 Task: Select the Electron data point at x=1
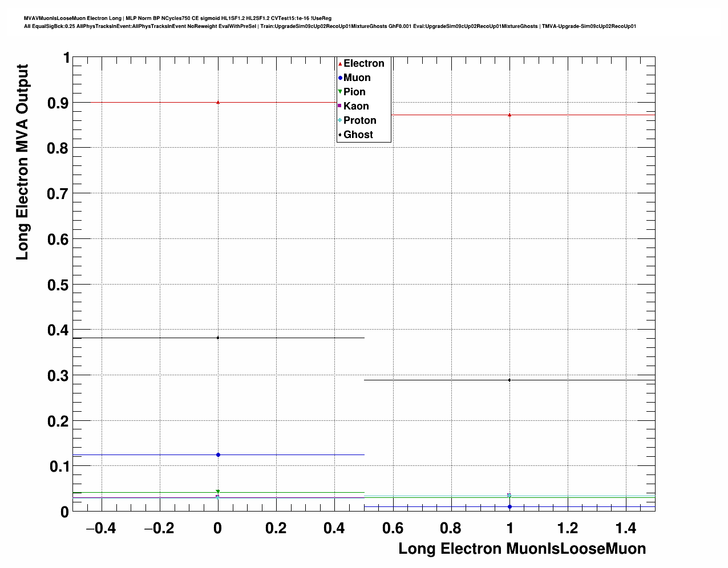[509, 115]
